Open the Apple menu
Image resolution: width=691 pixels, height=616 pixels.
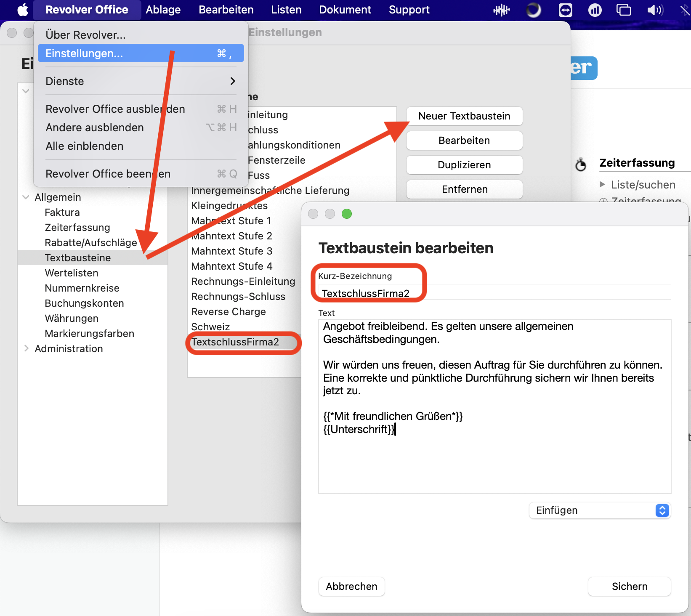(23, 10)
